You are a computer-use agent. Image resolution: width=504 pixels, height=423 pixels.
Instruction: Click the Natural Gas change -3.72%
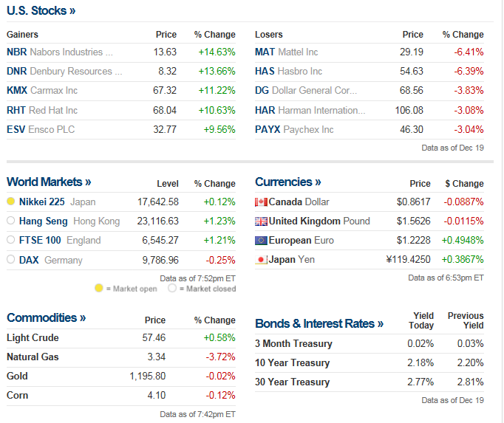click(221, 357)
